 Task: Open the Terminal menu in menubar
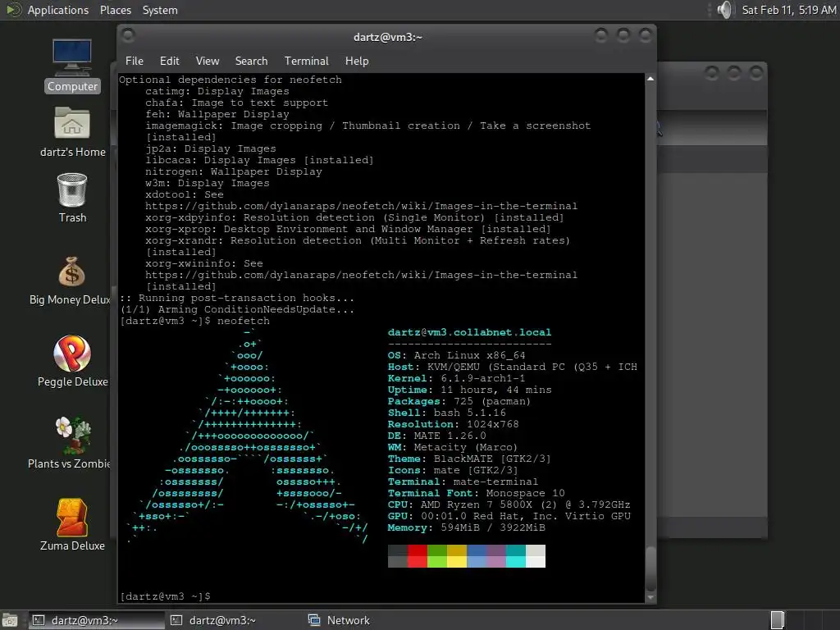pos(307,61)
